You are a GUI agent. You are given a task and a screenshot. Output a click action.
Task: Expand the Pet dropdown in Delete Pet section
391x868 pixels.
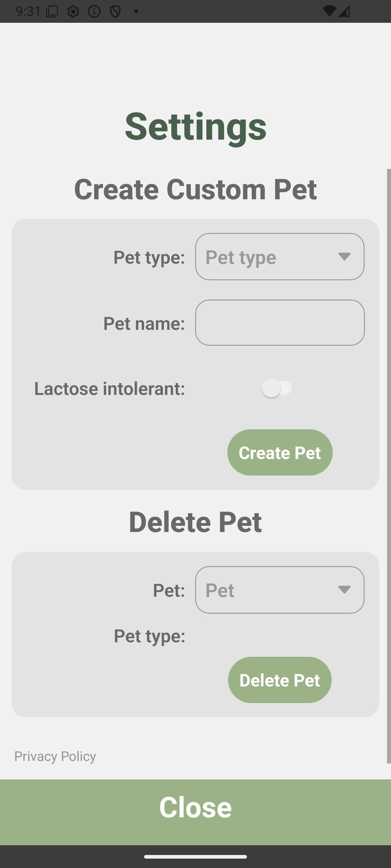pyautogui.click(x=279, y=590)
